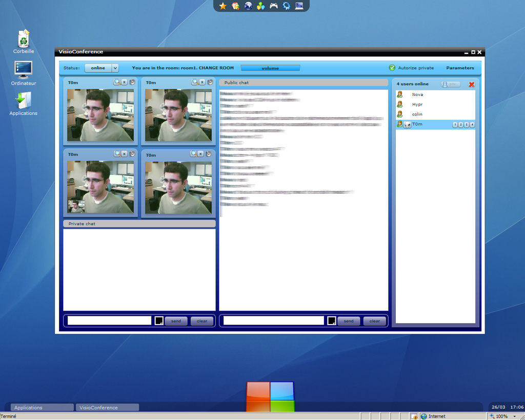The width and height of the screenshot is (525, 420).
Task: Click send in the private chat bar
Action: click(176, 321)
